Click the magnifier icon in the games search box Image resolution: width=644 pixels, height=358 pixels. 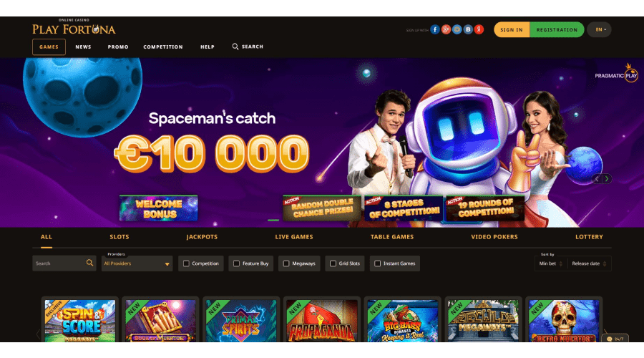[89, 263]
